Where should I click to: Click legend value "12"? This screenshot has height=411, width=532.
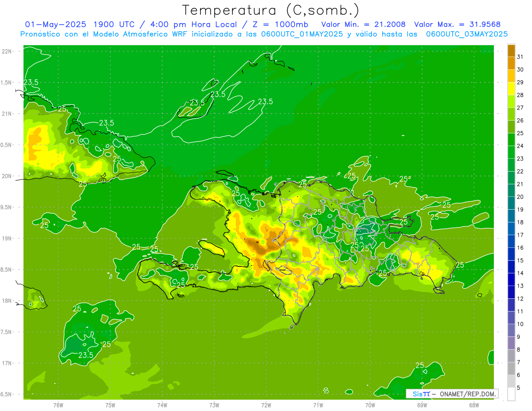(x=520, y=299)
